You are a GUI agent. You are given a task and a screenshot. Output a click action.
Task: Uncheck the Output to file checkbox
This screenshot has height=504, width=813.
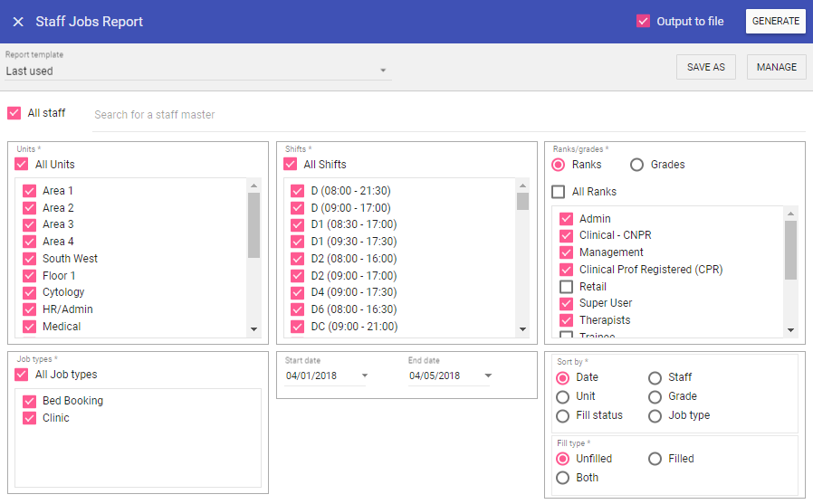(x=644, y=22)
